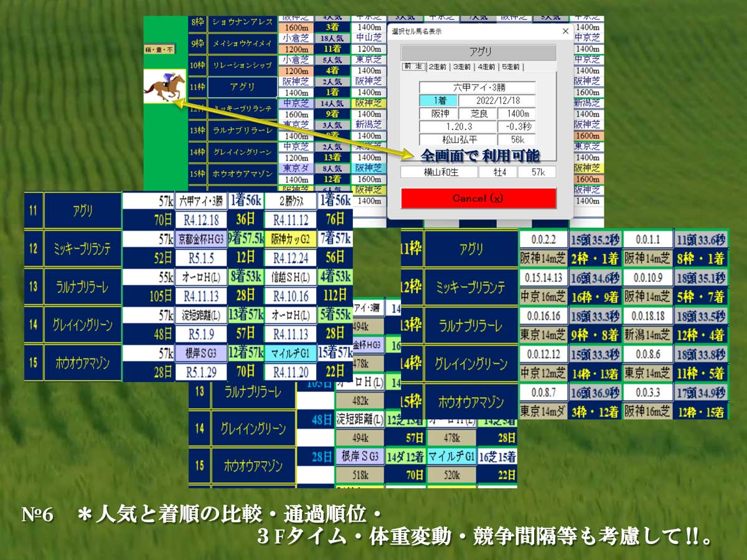Select the yellow 阪神カッG2 race cell
This screenshot has width=747, height=560.
(290, 239)
